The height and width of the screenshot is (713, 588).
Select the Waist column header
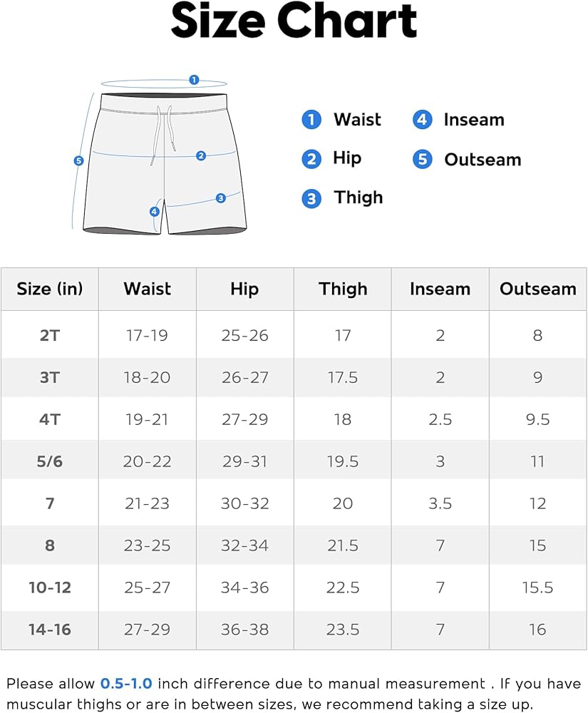click(147, 289)
